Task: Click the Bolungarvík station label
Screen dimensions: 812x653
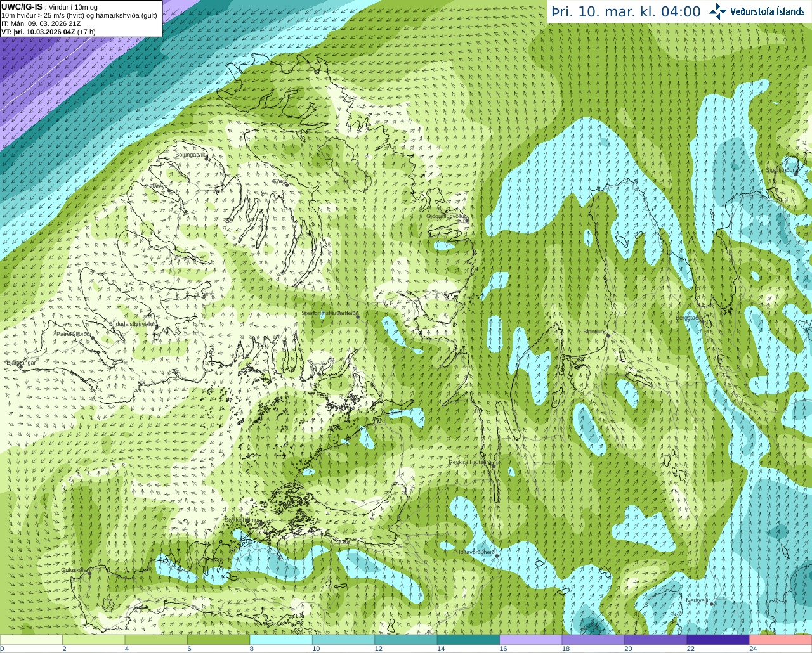Action: pos(190,155)
